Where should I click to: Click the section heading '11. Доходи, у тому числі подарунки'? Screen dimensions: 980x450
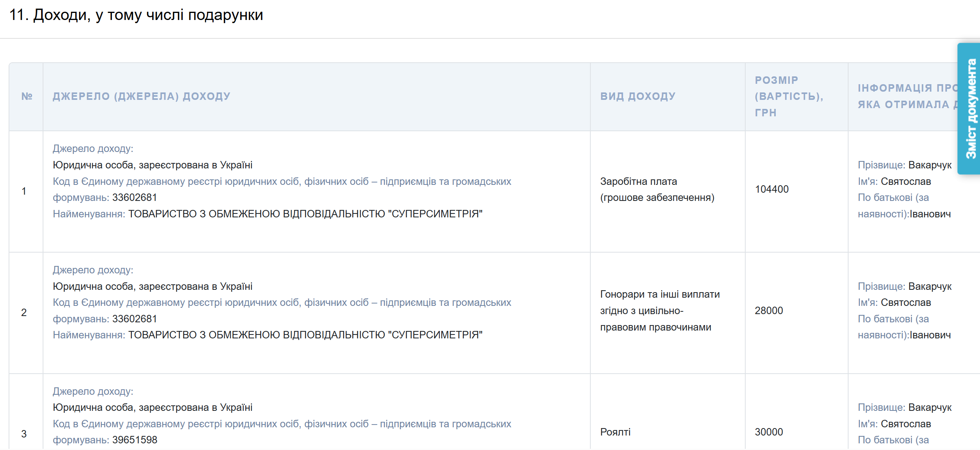pos(136,15)
